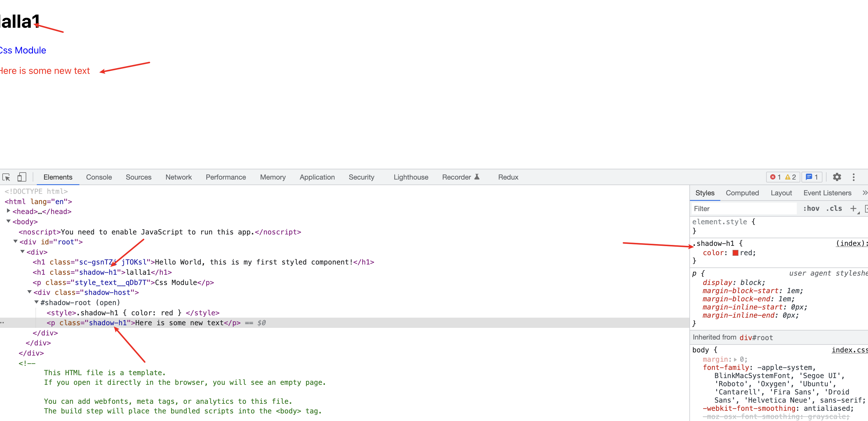Click the -webkit-font-smoothing property
The width and height of the screenshot is (868, 421).
pos(749,408)
